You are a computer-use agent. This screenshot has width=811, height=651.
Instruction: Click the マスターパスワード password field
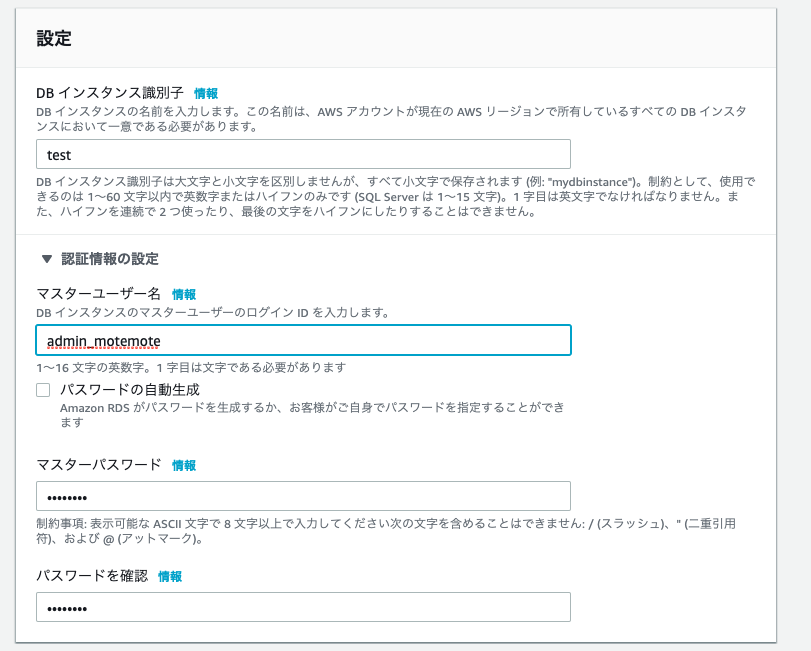tap(300, 496)
